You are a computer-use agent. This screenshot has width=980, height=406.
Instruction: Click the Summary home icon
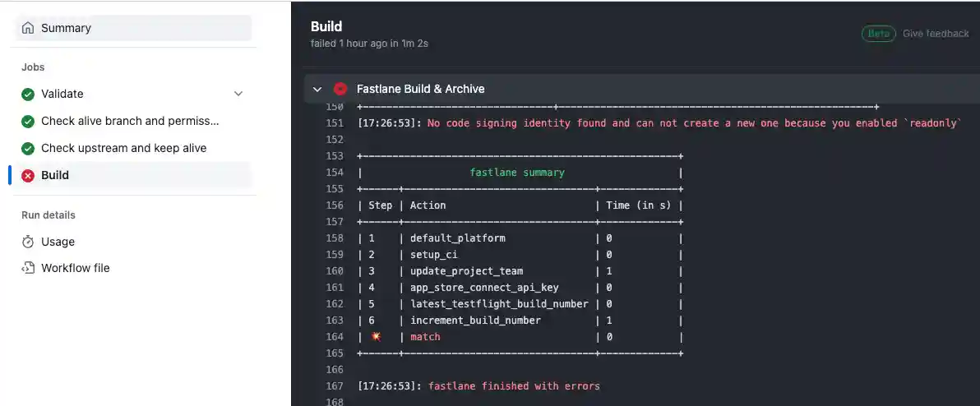click(x=28, y=28)
